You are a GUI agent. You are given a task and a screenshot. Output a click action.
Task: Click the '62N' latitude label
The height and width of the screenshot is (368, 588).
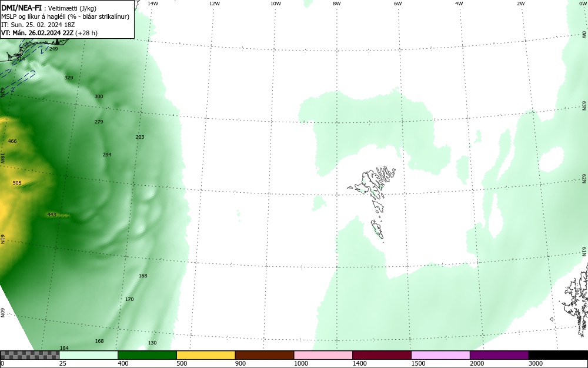click(x=584, y=178)
